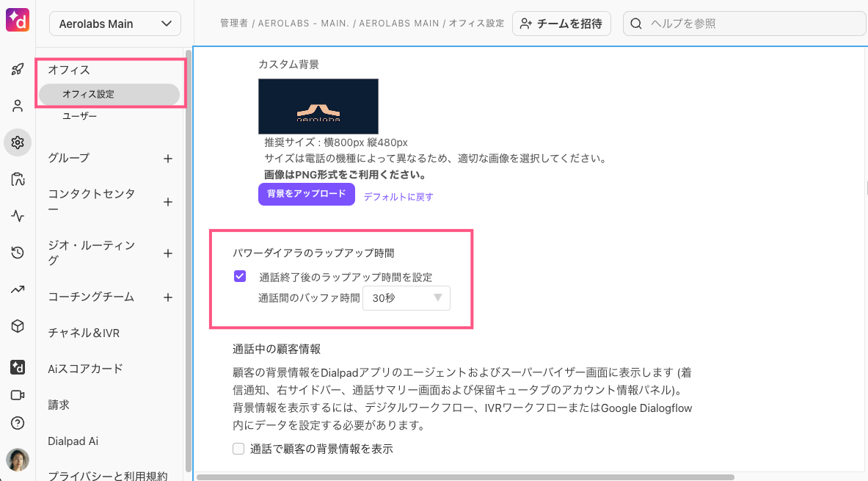Expand コンタクトセンター with the plus button
Image resolution: width=868 pixels, height=481 pixels.
tap(168, 202)
